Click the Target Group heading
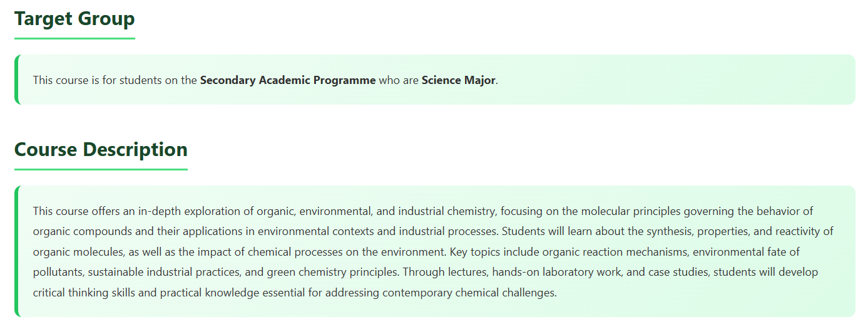Viewport: 868px width, 324px height. pyautogui.click(x=74, y=19)
